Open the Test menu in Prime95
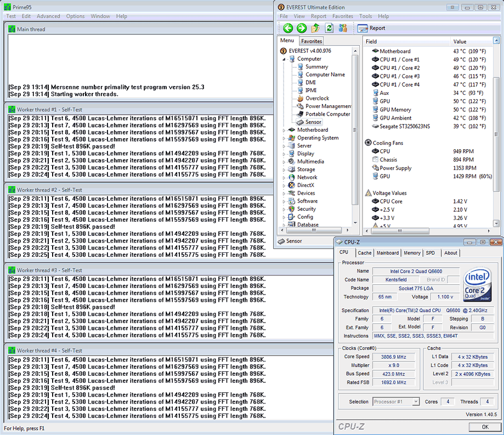504x435 pixels. pyautogui.click(x=10, y=16)
